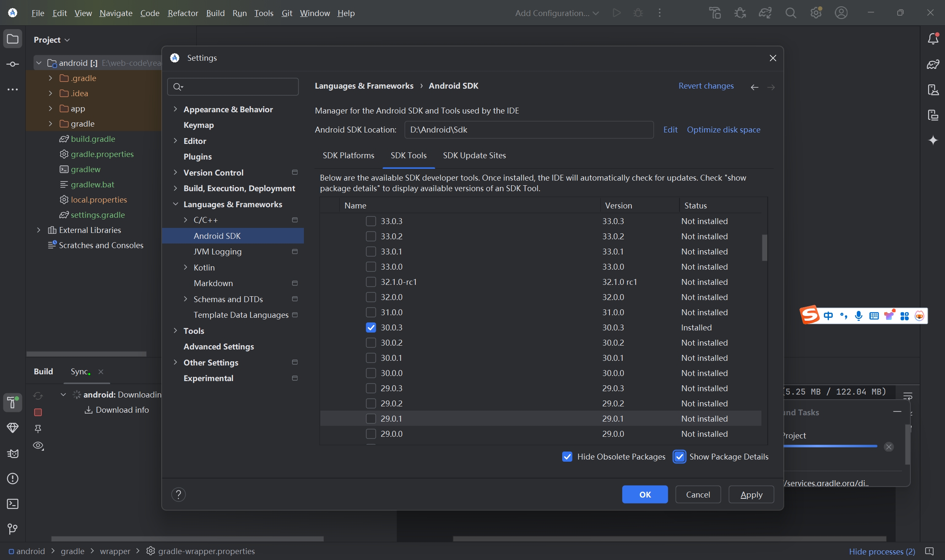The image size is (945, 560).
Task: Expand the Editor settings section
Action: [x=176, y=141]
